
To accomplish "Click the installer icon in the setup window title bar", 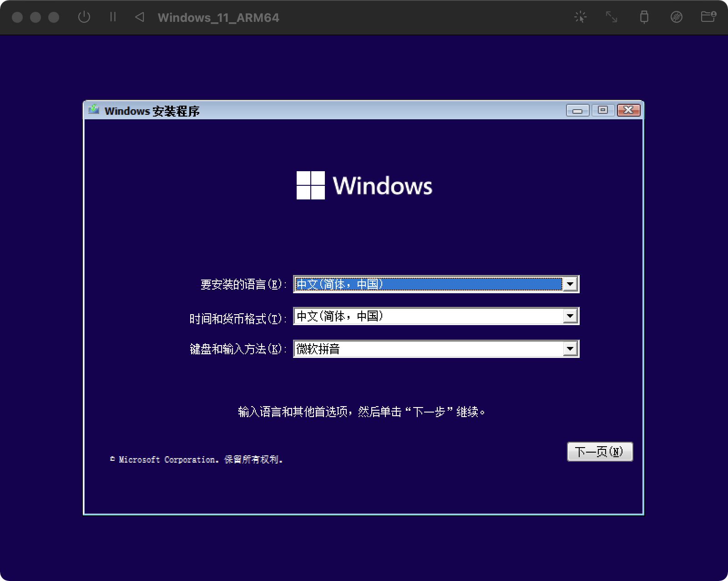I will pos(94,110).
